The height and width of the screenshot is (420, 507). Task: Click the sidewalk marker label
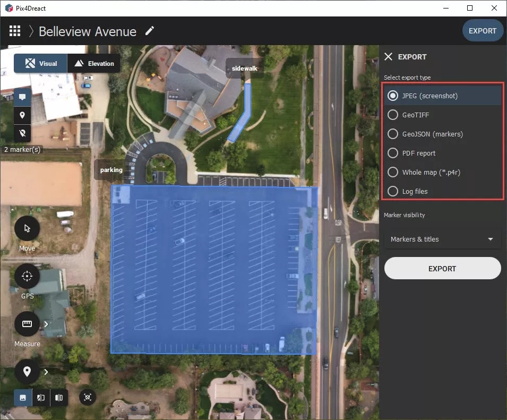click(x=244, y=68)
